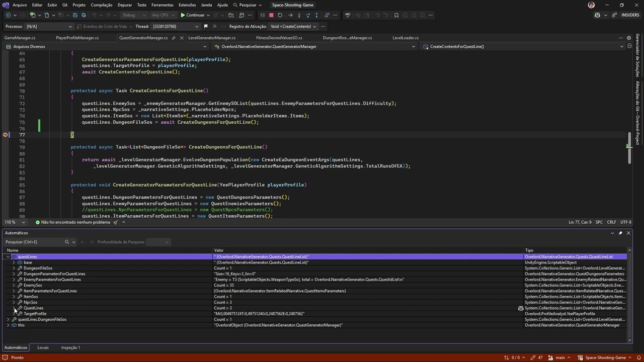
Task: Open the Processo dropdown
Action: [x=49, y=26]
